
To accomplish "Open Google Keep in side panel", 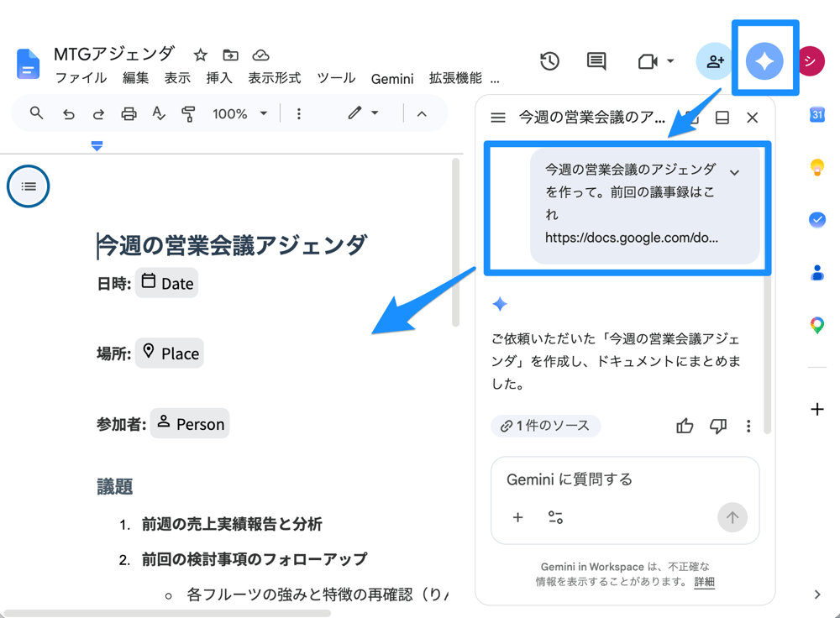I will 817,168.
